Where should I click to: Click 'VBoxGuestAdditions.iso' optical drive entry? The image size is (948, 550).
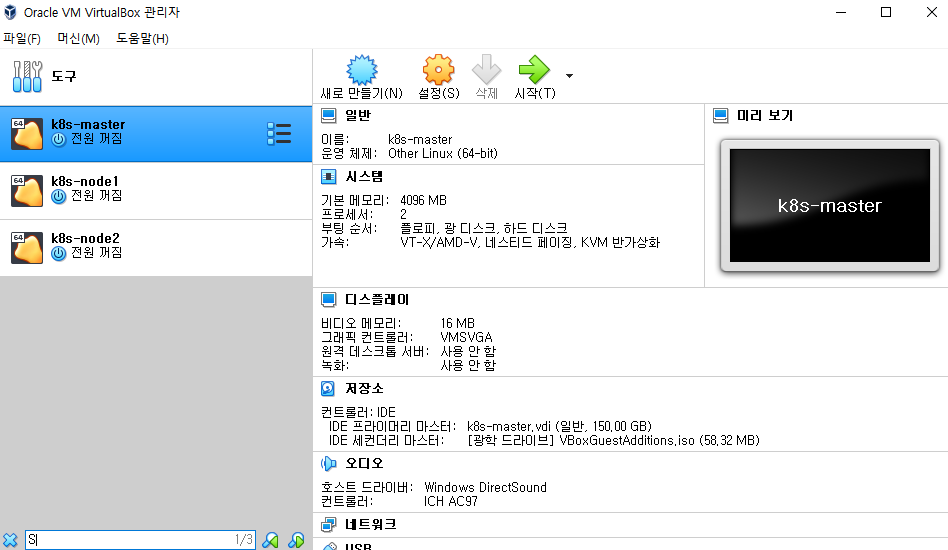pyautogui.click(x=614, y=441)
